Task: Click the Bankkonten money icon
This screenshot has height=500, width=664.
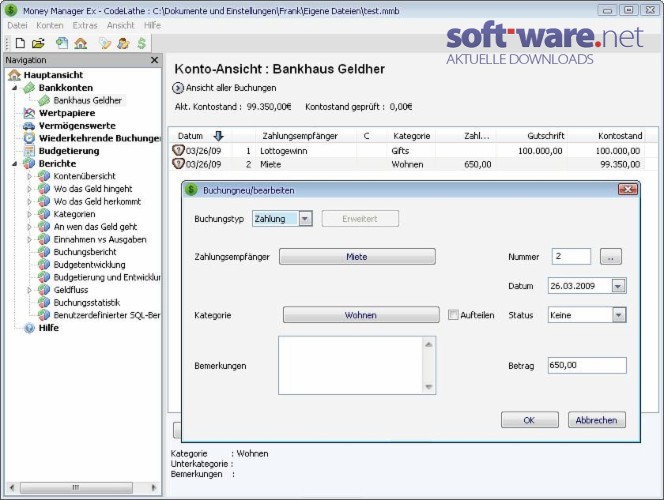Action: (x=29, y=88)
